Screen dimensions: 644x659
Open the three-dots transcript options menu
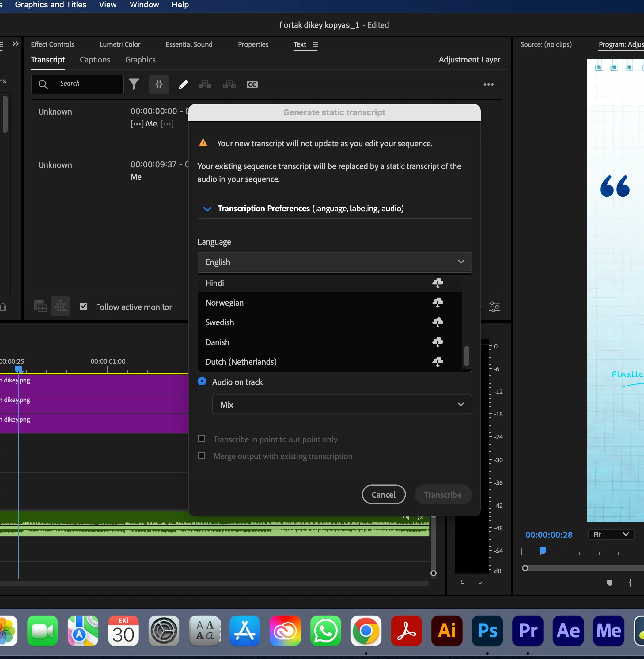click(x=488, y=85)
